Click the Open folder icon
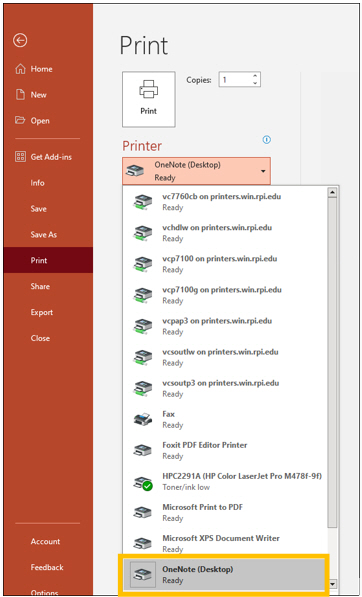The width and height of the screenshot is (362, 597). click(20, 121)
